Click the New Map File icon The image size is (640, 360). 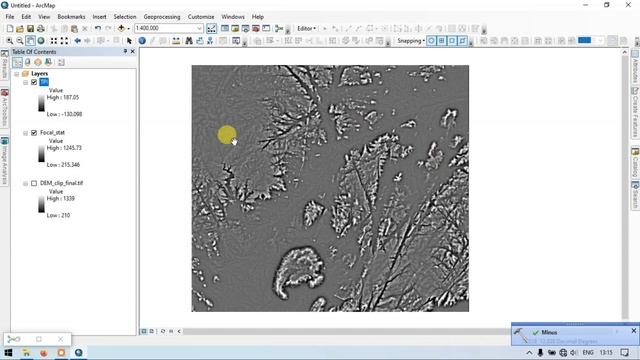click(10, 29)
